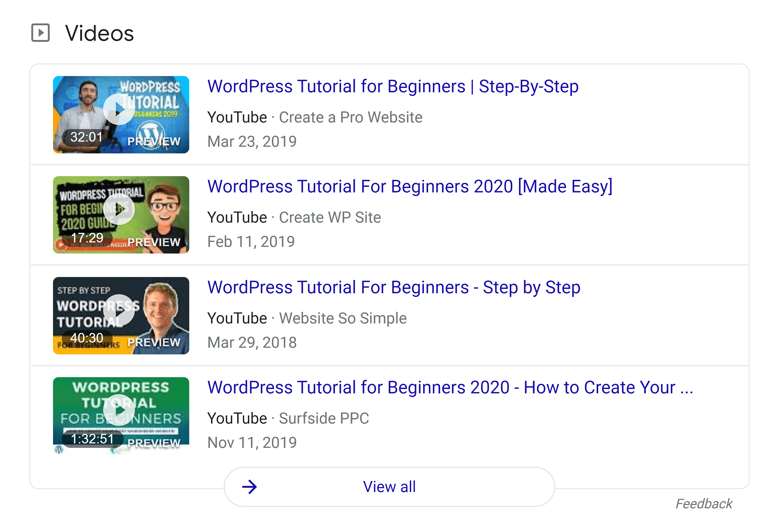779x532 pixels.
Task: Click the Videos heading text
Action: (x=99, y=34)
